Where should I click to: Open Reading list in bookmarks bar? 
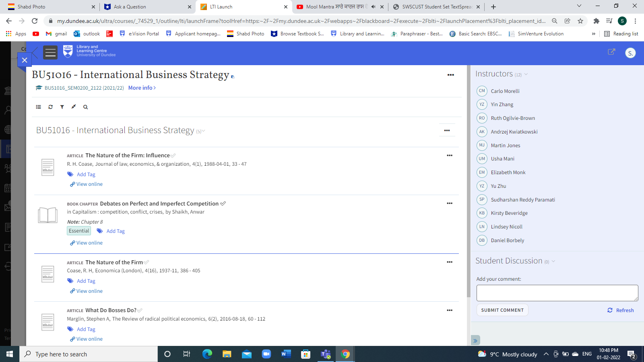click(x=621, y=34)
